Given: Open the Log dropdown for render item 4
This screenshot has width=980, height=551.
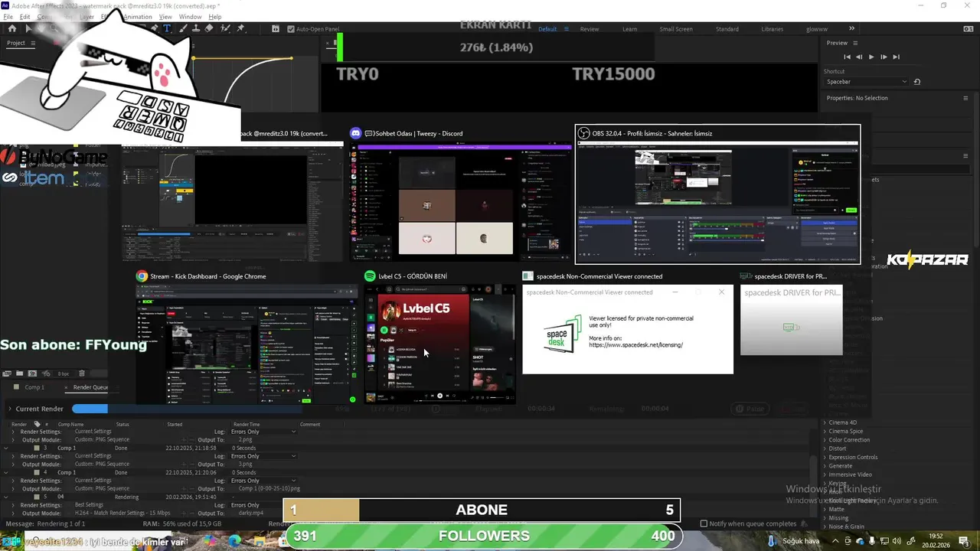Looking at the screenshot, I should (263, 481).
